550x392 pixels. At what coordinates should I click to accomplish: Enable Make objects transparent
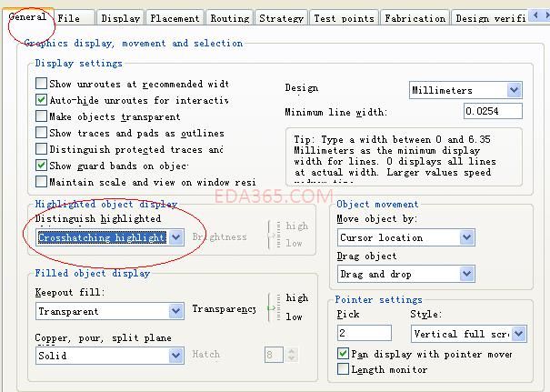click(x=42, y=116)
